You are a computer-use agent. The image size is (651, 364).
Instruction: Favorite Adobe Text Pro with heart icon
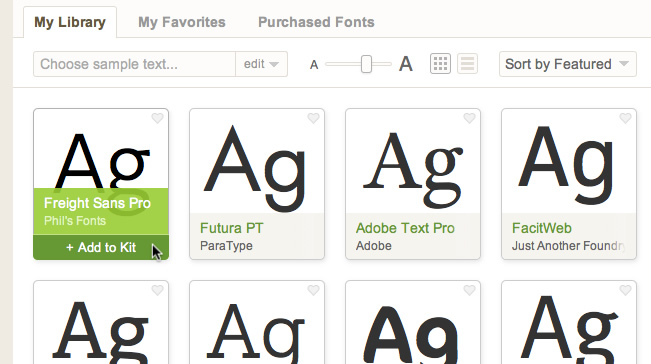(469, 118)
